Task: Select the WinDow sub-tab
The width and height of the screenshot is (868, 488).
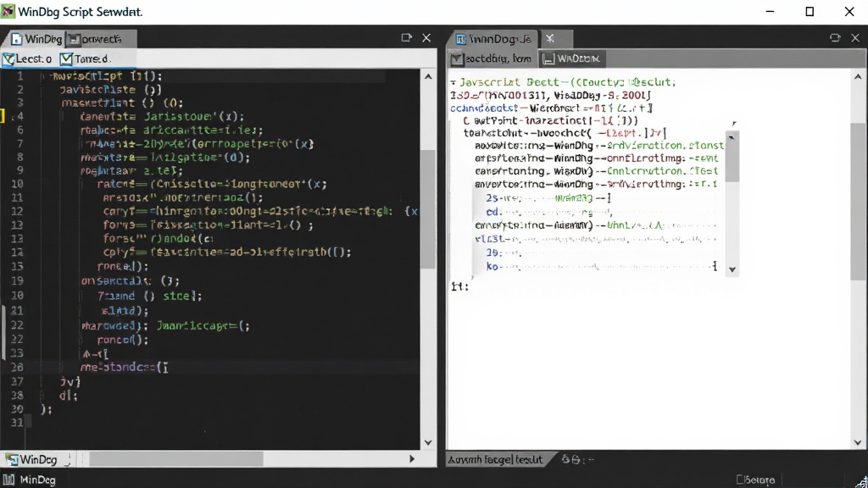Action: [x=571, y=58]
